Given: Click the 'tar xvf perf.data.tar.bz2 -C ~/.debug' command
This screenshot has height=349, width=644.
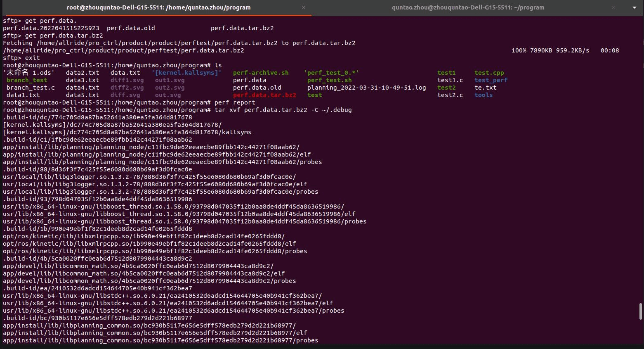Looking at the screenshot, I should click(x=283, y=110).
